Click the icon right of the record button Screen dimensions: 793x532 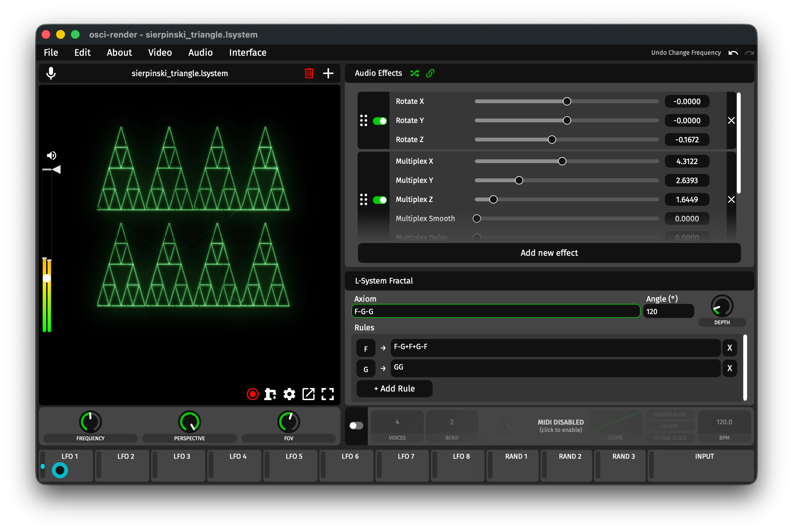270,394
